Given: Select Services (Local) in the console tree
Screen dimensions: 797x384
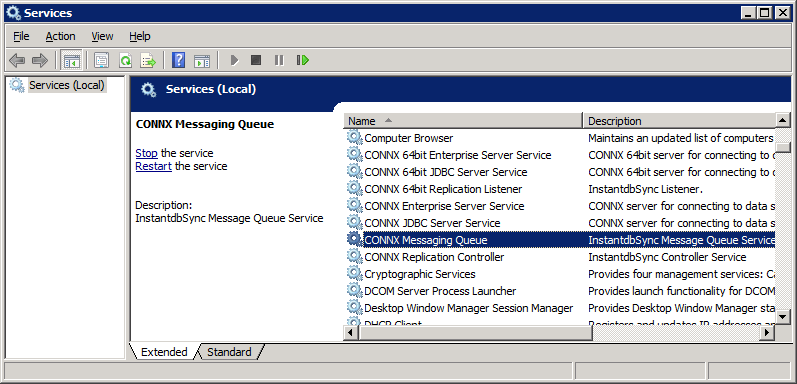Looking at the screenshot, I should [x=67, y=85].
